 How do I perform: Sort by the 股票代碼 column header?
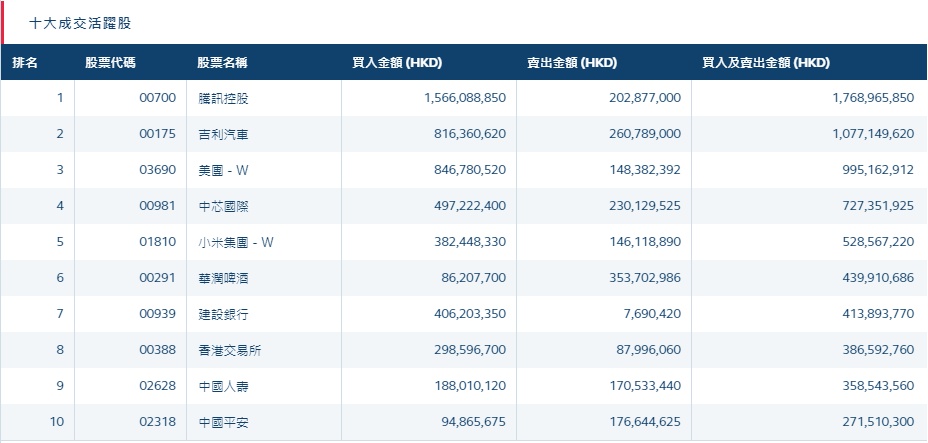pos(110,63)
